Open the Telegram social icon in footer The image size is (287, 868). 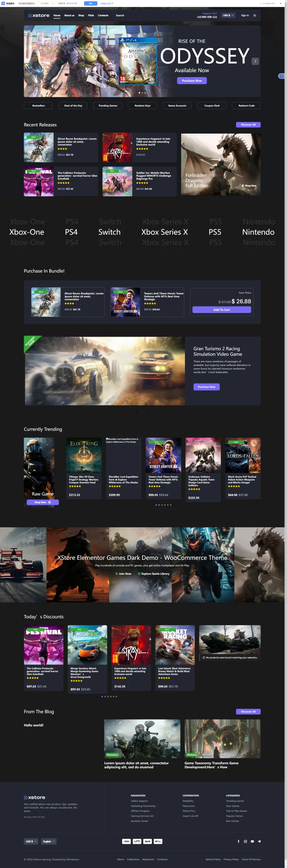pos(259,841)
